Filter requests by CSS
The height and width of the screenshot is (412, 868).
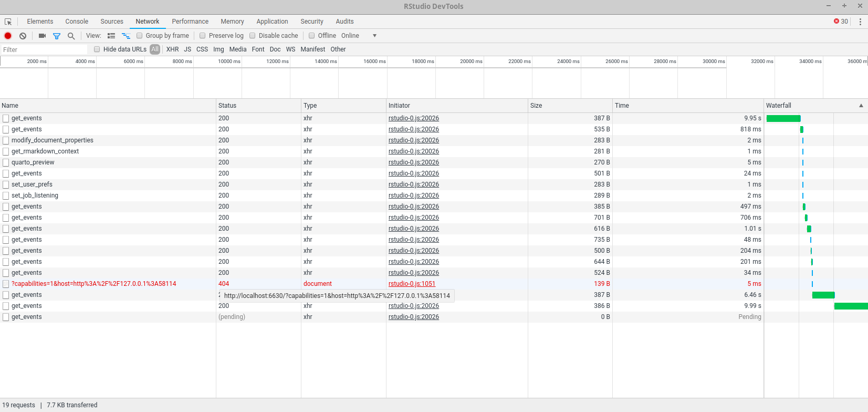(202, 49)
